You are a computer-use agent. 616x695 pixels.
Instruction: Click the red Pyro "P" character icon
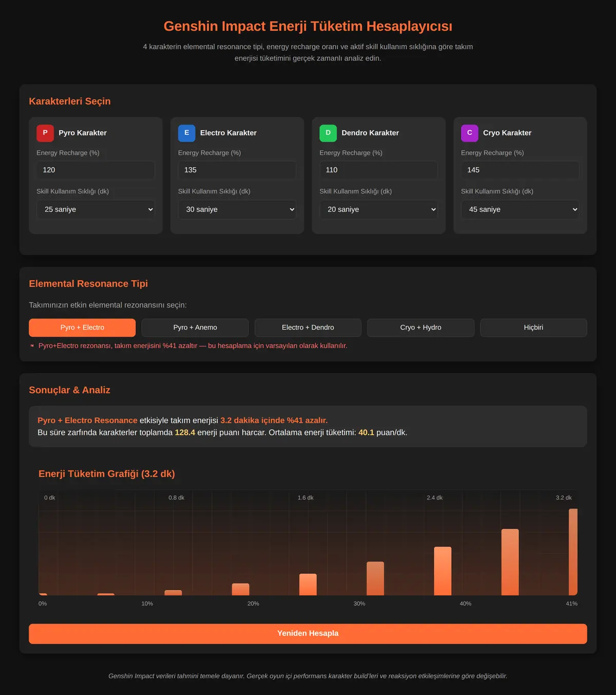pos(45,133)
